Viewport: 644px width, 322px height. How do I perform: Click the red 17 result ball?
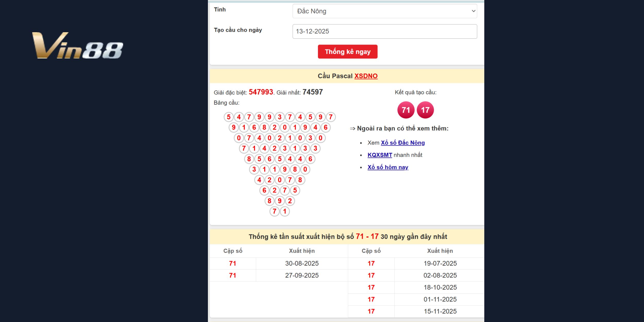(x=425, y=110)
